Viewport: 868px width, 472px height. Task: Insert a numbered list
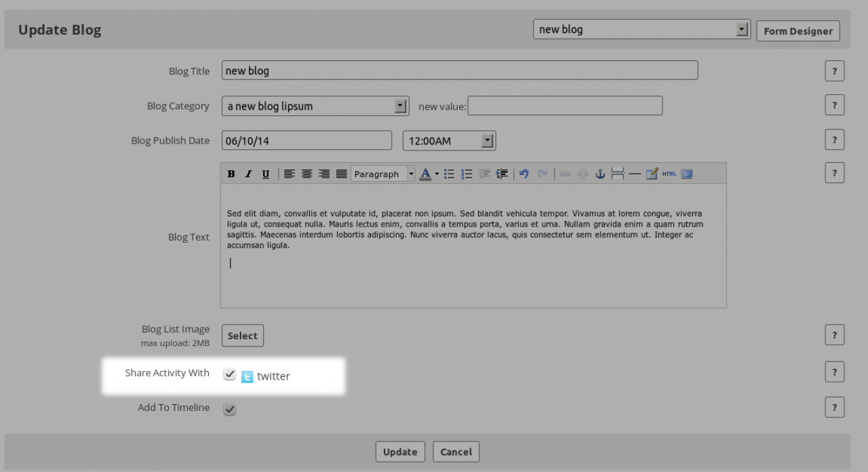(467, 174)
